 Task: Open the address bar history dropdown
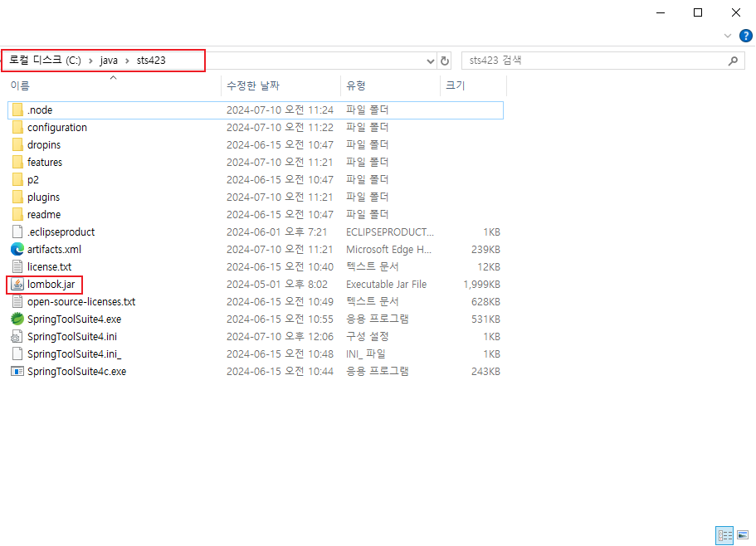[x=431, y=61]
